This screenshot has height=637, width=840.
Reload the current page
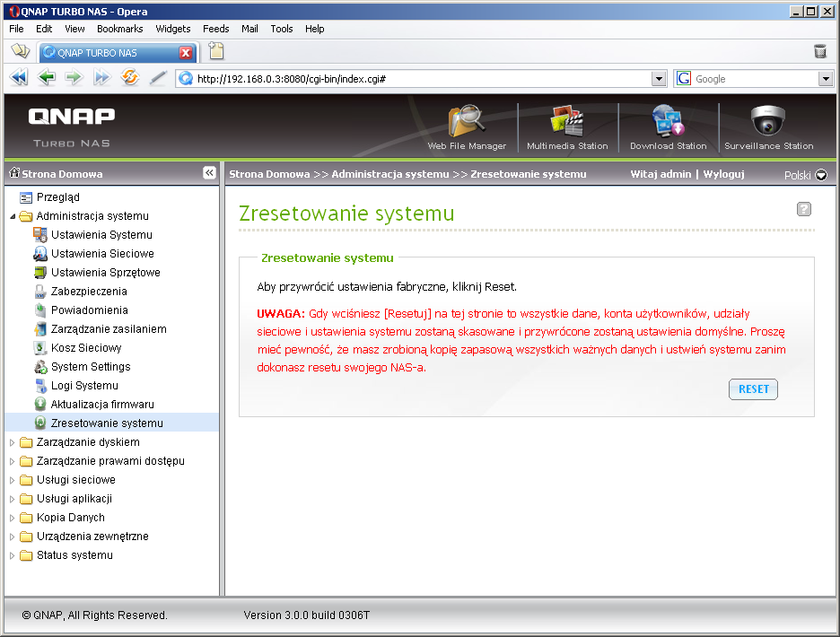click(x=129, y=78)
